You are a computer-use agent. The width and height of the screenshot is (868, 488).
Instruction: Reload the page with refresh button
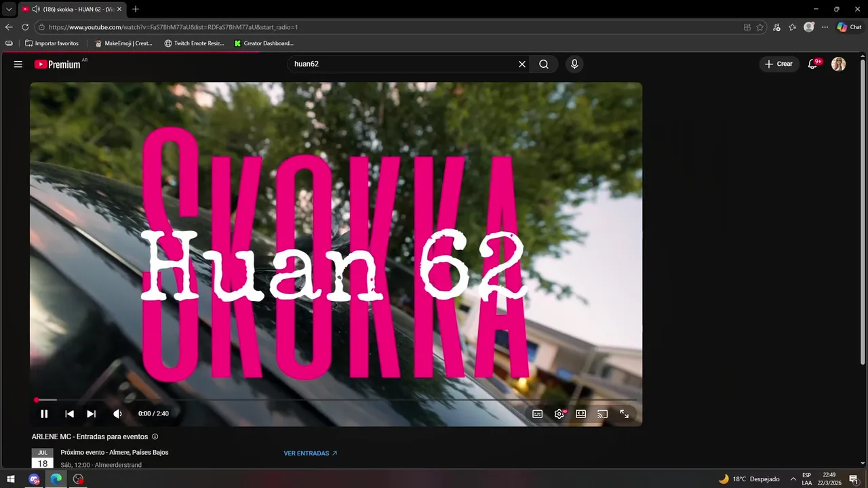pyautogui.click(x=25, y=27)
